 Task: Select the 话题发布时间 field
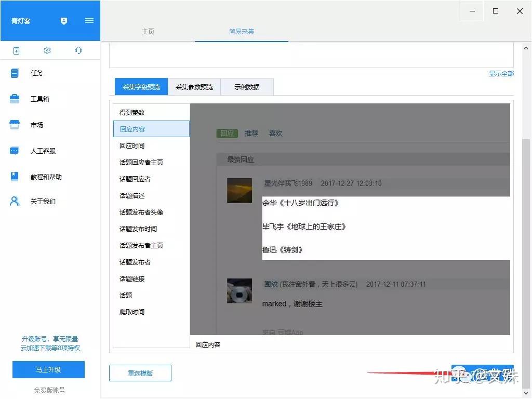pyautogui.click(x=151, y=229)
